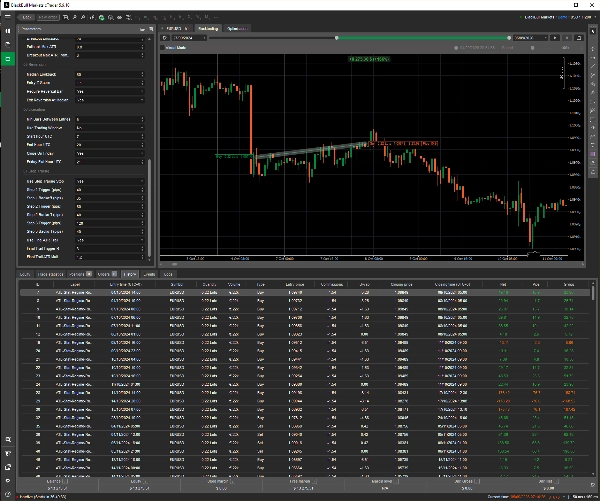Click the purple icon in the right toolbar
Screen dimensions: 600x501
coord(593,154)
